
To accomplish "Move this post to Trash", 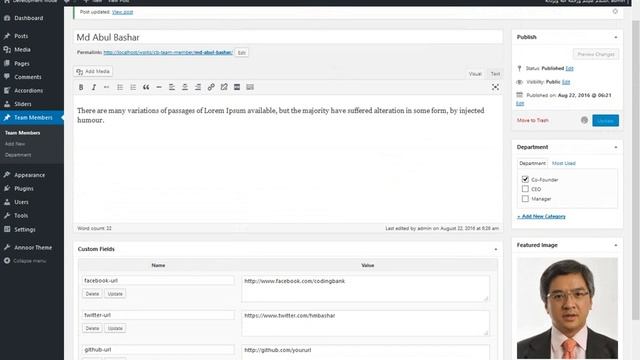I will click(533, 120).
